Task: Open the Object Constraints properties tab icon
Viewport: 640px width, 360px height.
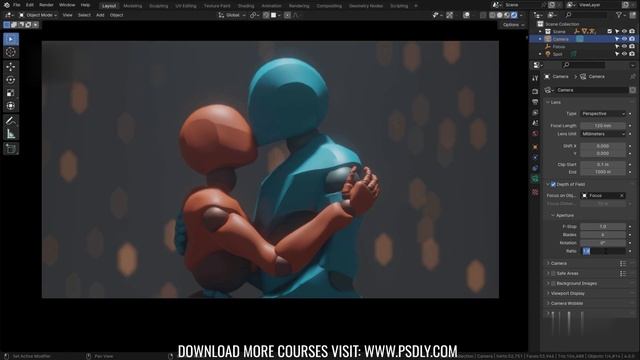Action: click(535, 168)
